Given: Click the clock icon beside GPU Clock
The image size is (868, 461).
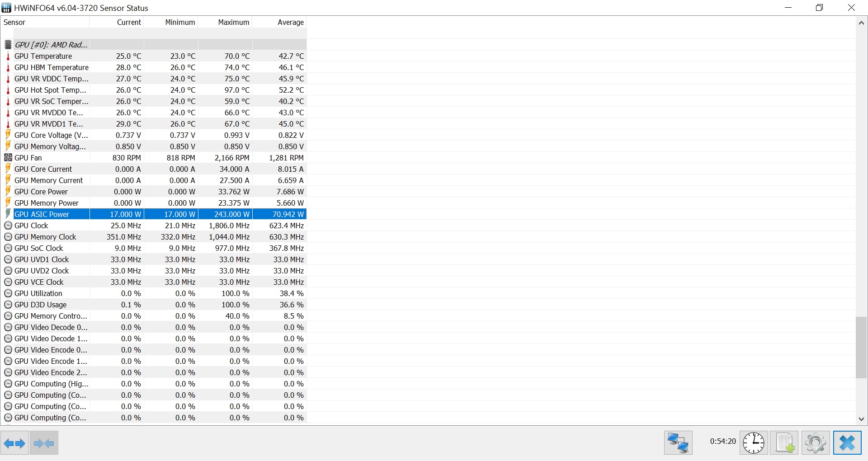Looking at the screenshot, I should [x=8, y=226].
